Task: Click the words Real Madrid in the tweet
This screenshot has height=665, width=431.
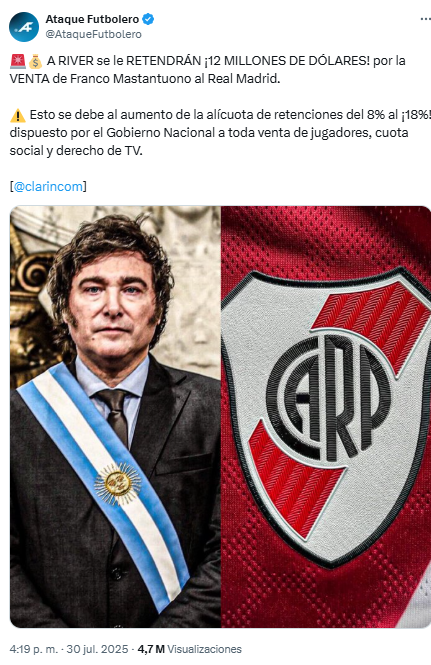Action: [242, 79]
